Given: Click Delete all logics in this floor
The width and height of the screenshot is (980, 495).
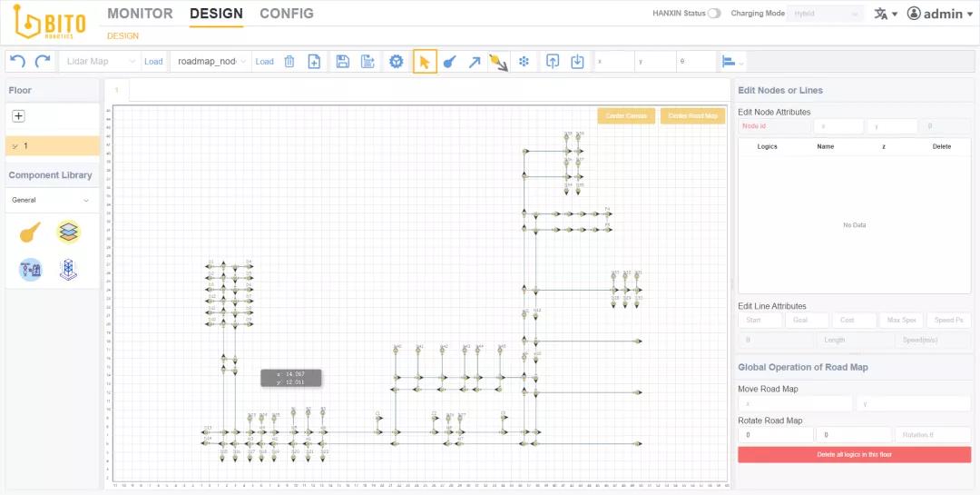Looking at the screenshot, I should 854,454.
